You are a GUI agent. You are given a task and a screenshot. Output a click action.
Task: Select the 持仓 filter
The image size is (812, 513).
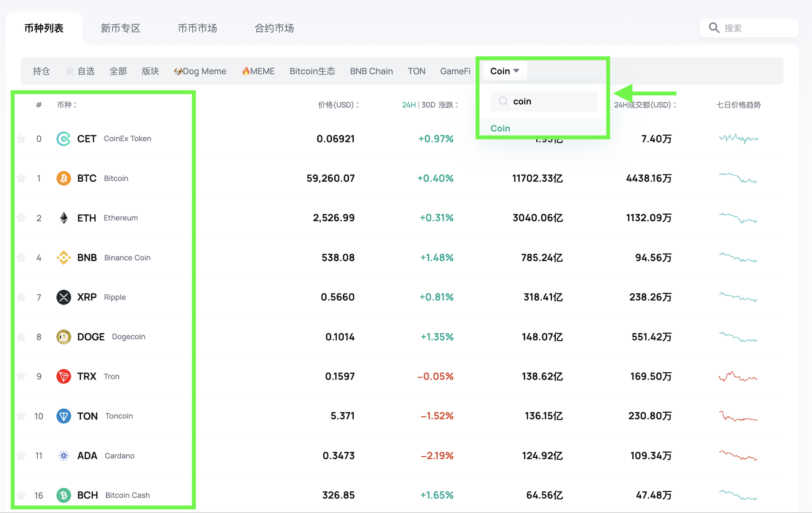41,71
